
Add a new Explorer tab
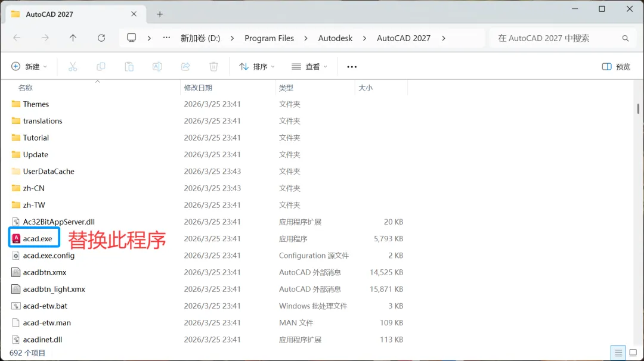(160, 14)
